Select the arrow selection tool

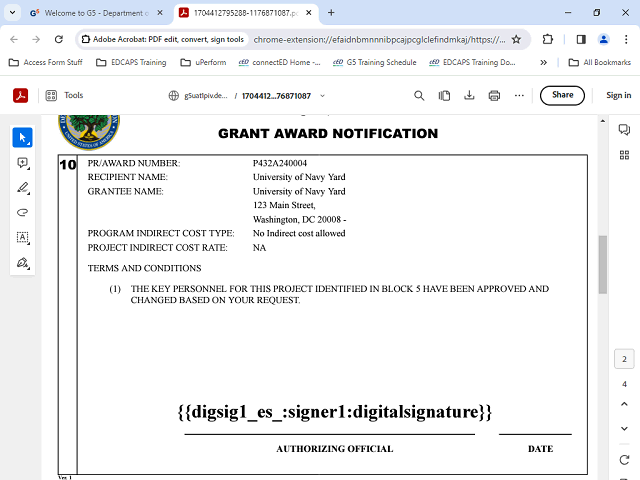pyautogui.click(x=22, y=138)
